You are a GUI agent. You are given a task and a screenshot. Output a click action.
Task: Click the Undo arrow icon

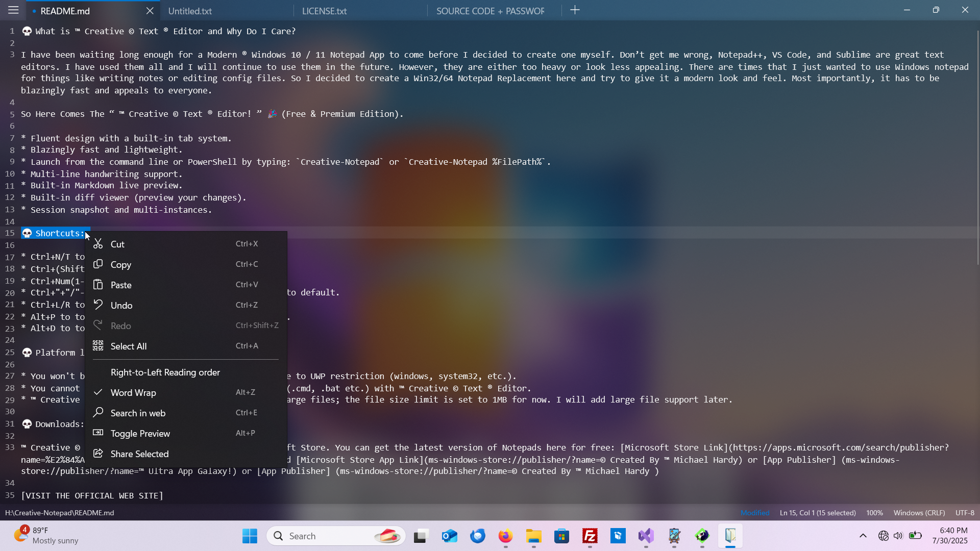98,305
